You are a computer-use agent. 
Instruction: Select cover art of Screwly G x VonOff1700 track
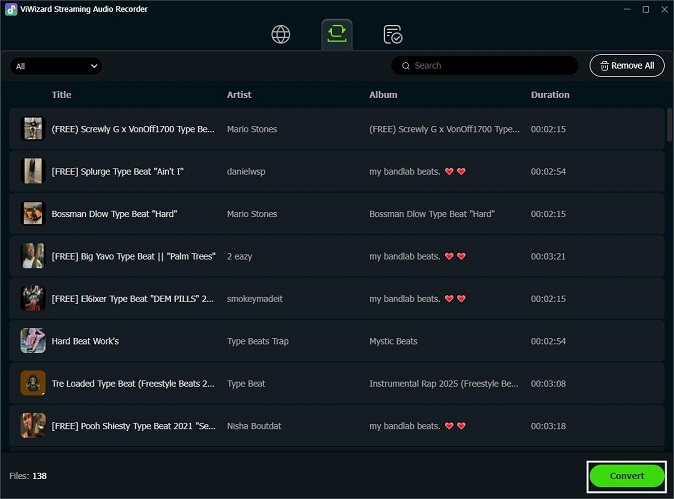(33, 129)
